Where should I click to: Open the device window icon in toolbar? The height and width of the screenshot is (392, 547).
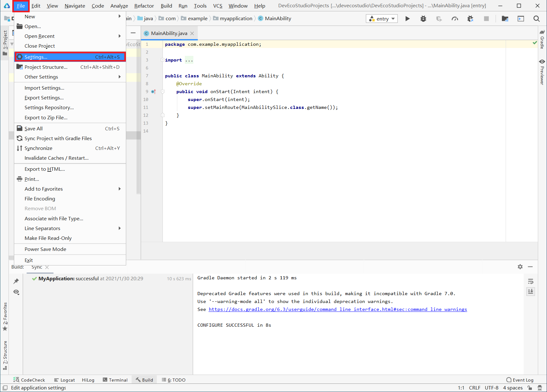point(521,19)
